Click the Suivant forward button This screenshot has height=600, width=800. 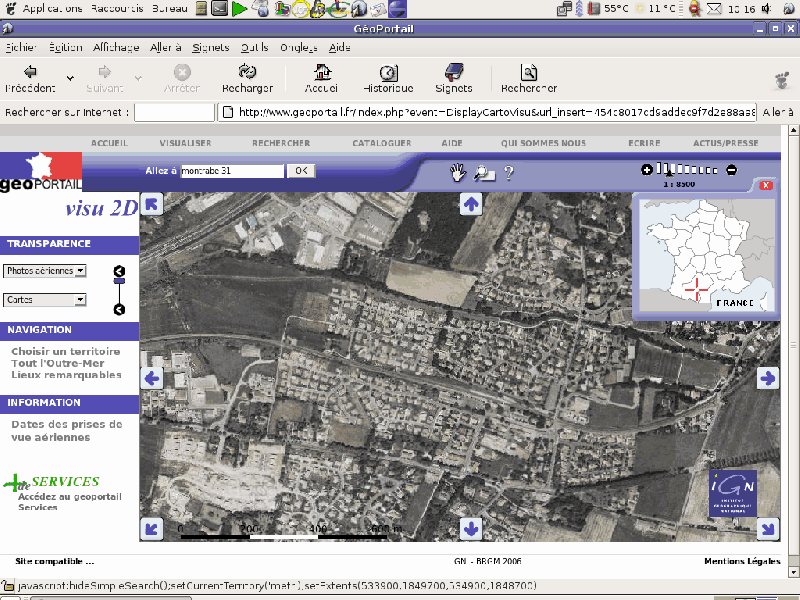click(105, 79)
